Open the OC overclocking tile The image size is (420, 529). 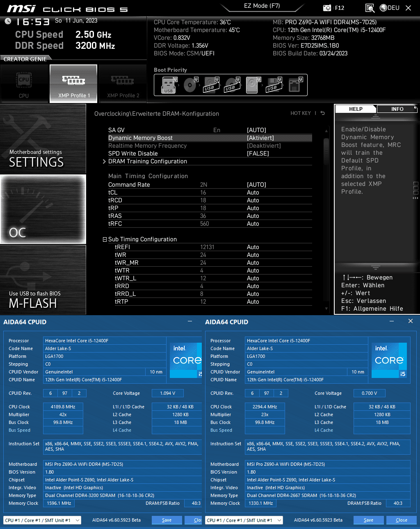tap(43, 209)
